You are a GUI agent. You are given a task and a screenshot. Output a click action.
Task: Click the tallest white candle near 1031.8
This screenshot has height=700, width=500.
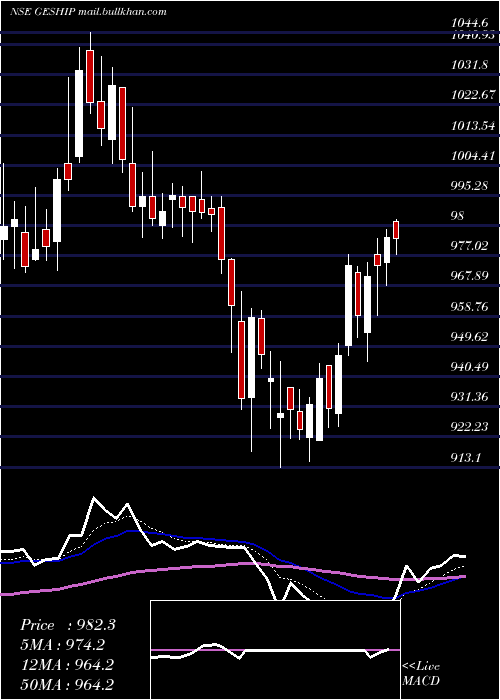pyautogui.click(x=79, y=113)
